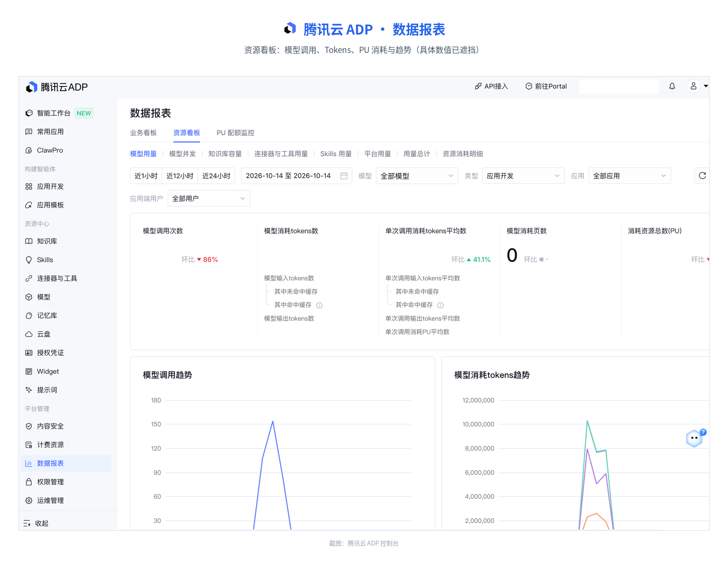Click the 腾讯云ADP logo in the header
The width and height of the screenshot is (728, 570).
(x=57, y=87)
